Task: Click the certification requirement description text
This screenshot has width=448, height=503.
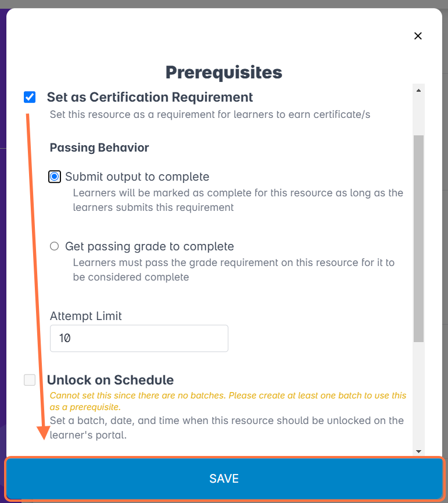Action: (210, 114)
